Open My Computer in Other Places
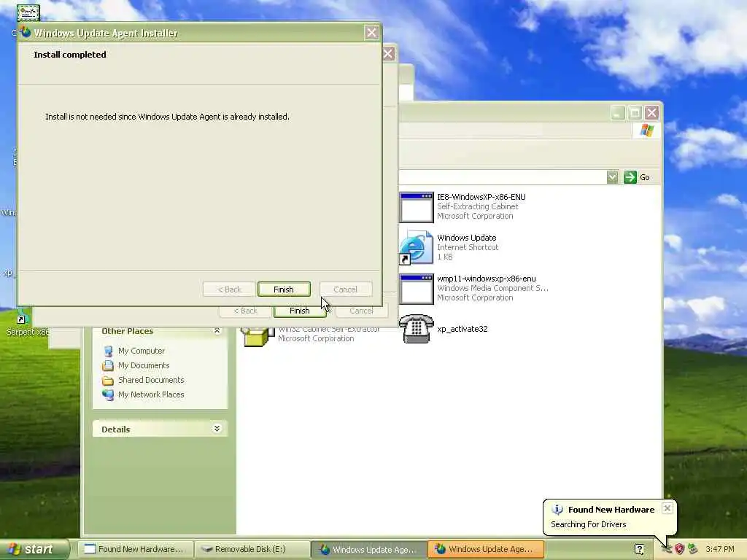Image resolution: width=747 pixels, height=560 pixels. point(141,351)
